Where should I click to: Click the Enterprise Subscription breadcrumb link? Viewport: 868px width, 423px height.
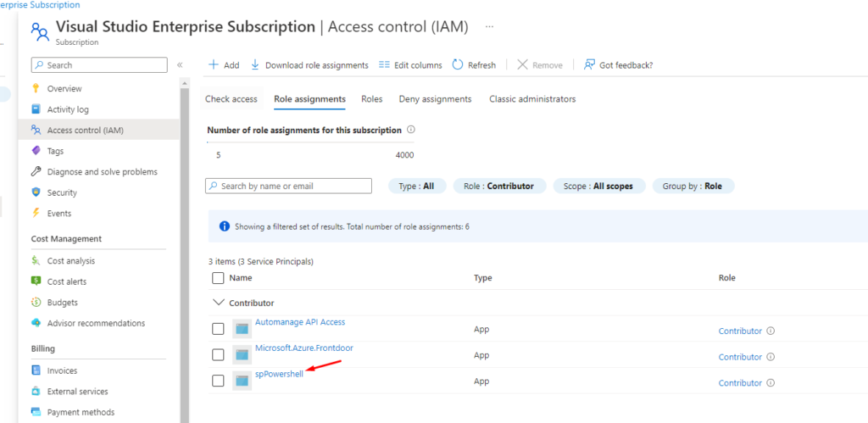[40, 4]
